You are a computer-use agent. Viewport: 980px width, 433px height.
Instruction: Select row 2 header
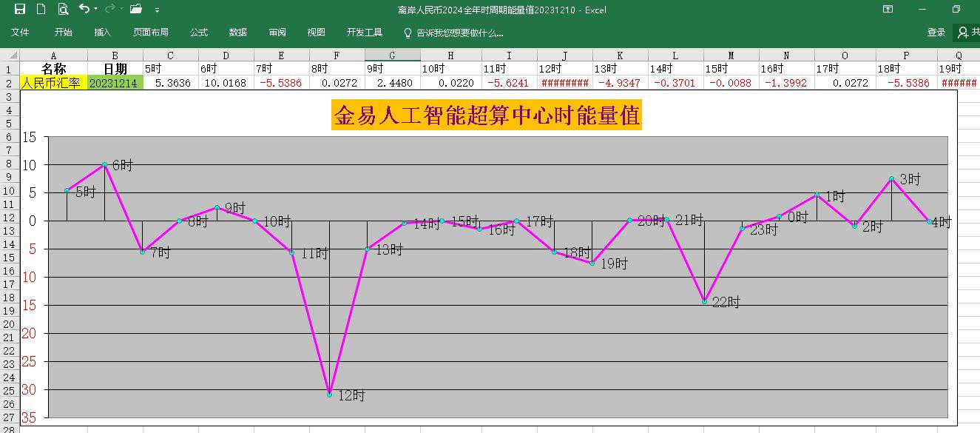pyautogui.click(x=9, y=83)
